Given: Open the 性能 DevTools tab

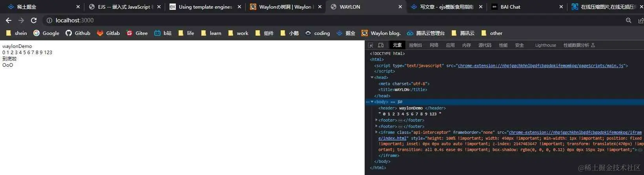Looking at the screenshot, I should pyautogui.click(x=503, y=45).
